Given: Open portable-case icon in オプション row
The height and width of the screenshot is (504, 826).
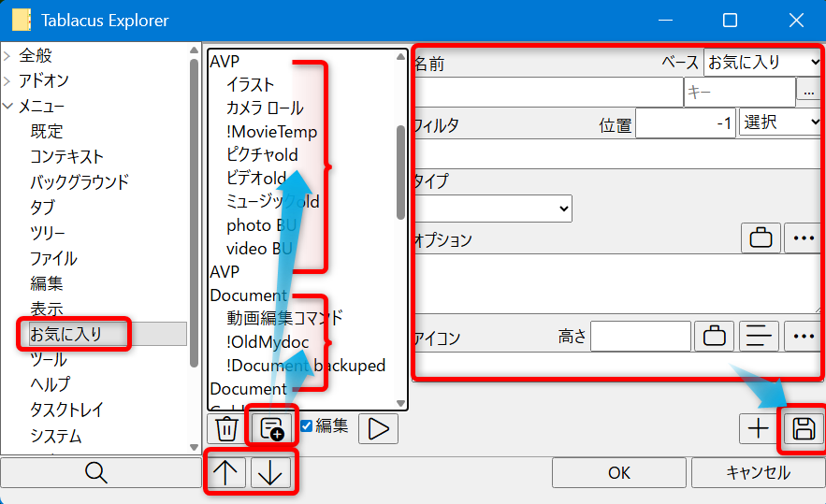Looking at the screenshot, I should click(761, 238).
